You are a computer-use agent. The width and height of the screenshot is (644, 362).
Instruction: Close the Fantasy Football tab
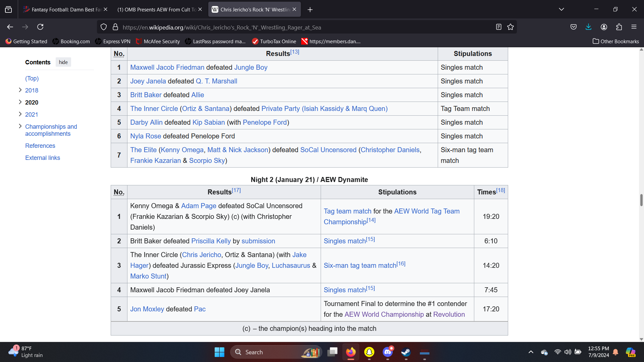click(x=105, y=9)
